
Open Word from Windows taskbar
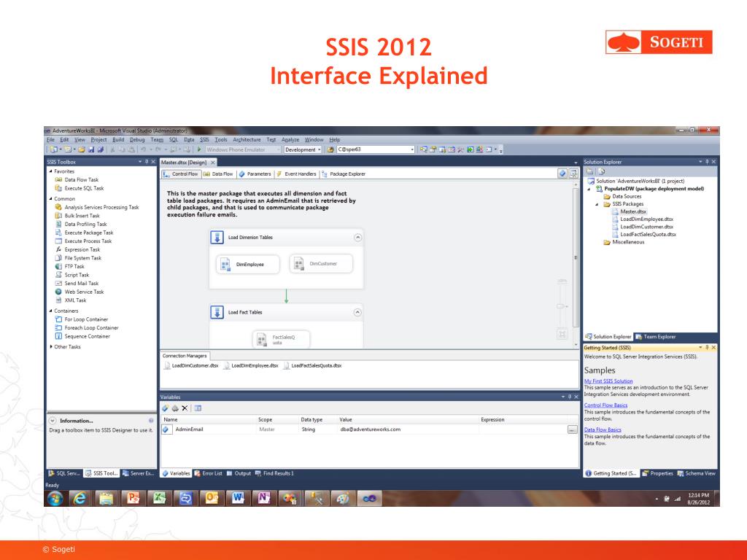coord(238,498)
